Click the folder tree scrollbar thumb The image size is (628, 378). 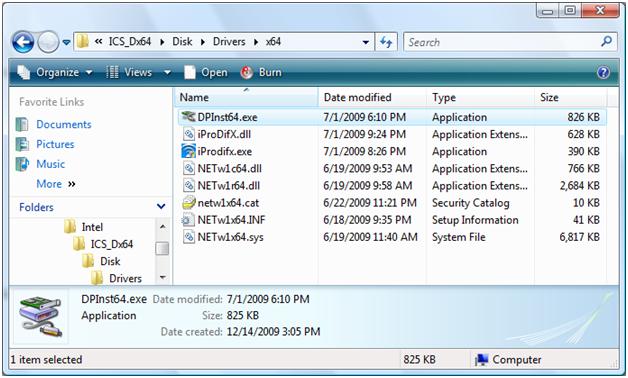pyautogui.click(x=162, y=249)
